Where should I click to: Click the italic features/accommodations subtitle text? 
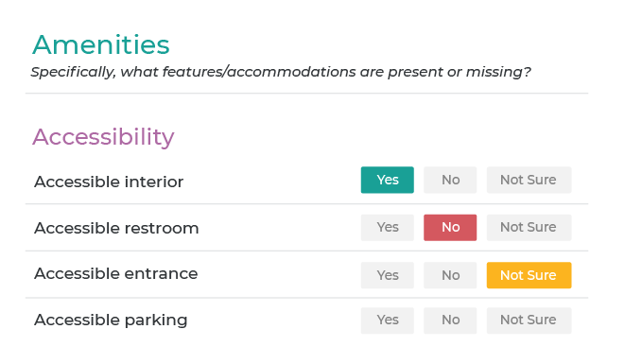[x=281, y=72]
